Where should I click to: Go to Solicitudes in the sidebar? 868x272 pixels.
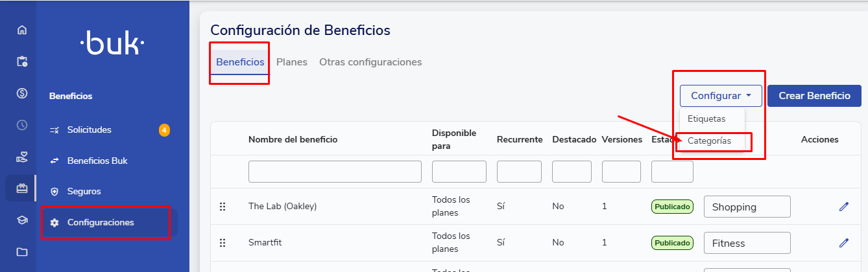click(x=89, y=130)
